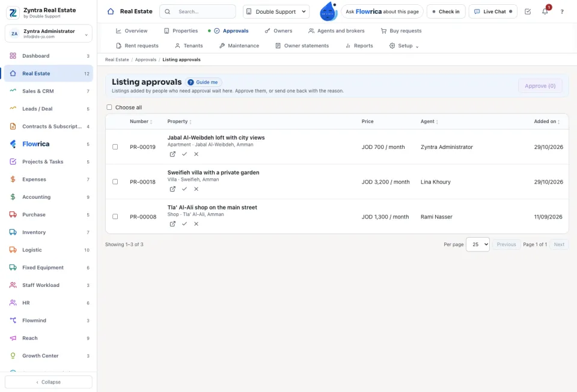This screenshot has width=577, height=392.
Task: Sort by Added on column
Action: (x=547, y=121)
